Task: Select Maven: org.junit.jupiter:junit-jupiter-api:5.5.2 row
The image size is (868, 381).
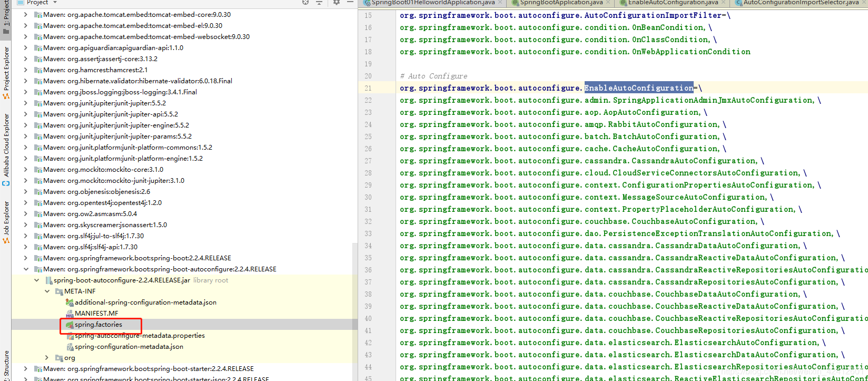Action: 184,114
